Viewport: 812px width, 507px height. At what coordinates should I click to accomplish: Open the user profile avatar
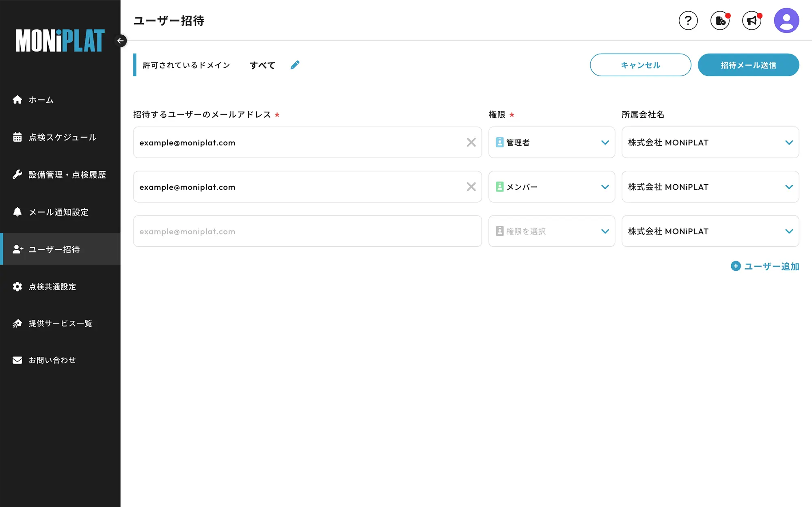click(786, 20)
